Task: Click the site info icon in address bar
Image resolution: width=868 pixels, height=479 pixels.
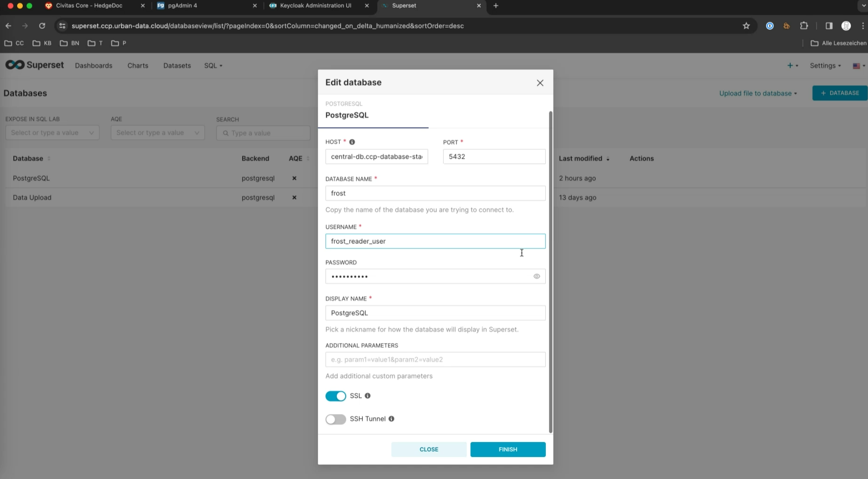Action: coord(62,26)
